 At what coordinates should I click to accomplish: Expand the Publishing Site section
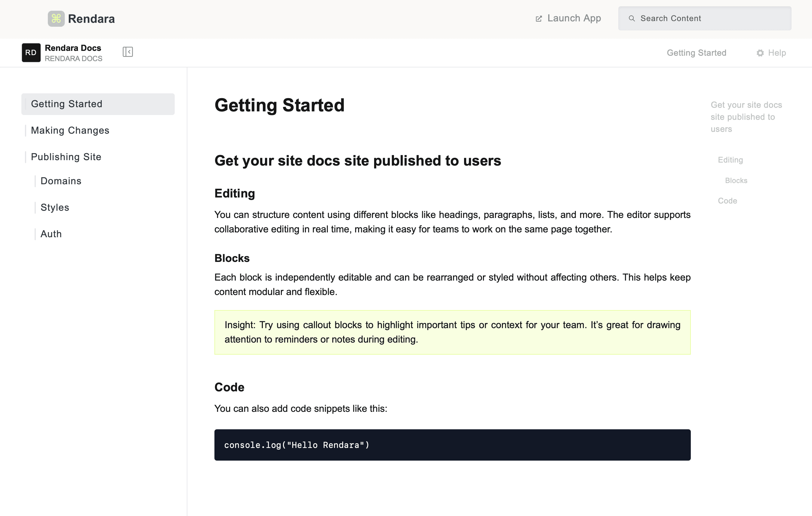[66, 157]
